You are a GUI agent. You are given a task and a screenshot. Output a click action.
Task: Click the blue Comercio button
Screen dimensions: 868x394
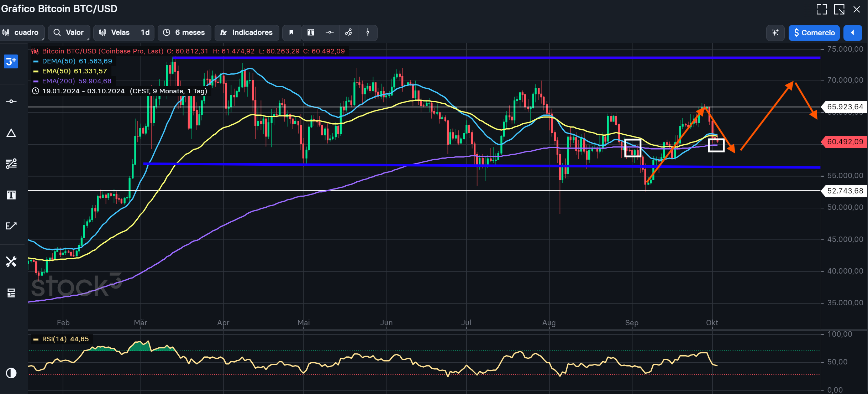(x=814, y=33)
